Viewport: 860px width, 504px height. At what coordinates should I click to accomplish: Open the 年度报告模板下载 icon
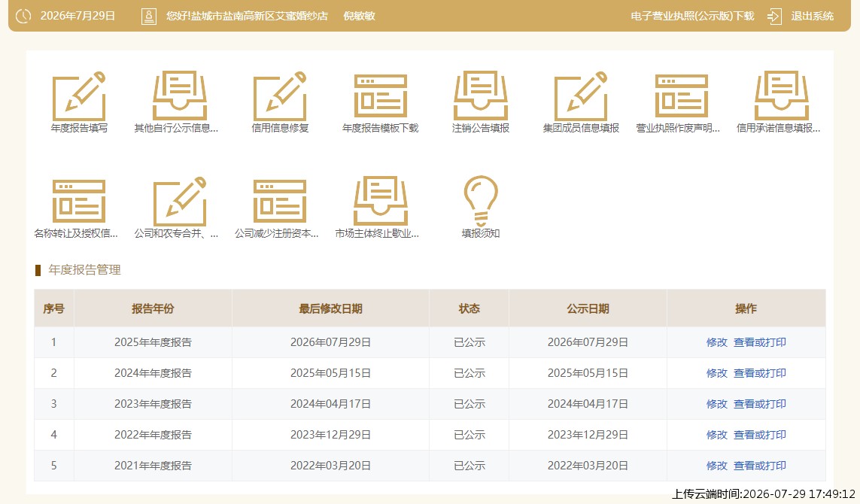(380, 96)
